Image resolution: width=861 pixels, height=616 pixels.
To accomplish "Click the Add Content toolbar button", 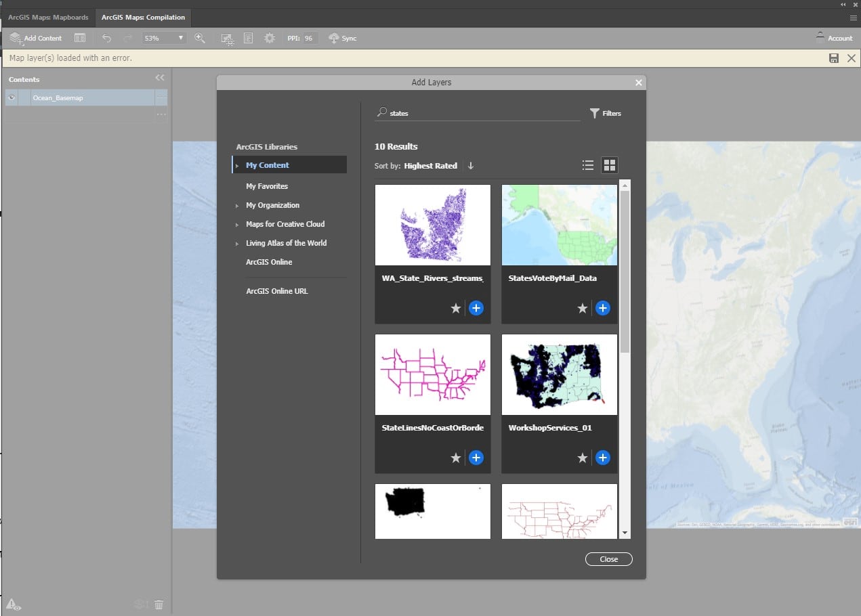I will pyautogui.click(x=35, y=38).
